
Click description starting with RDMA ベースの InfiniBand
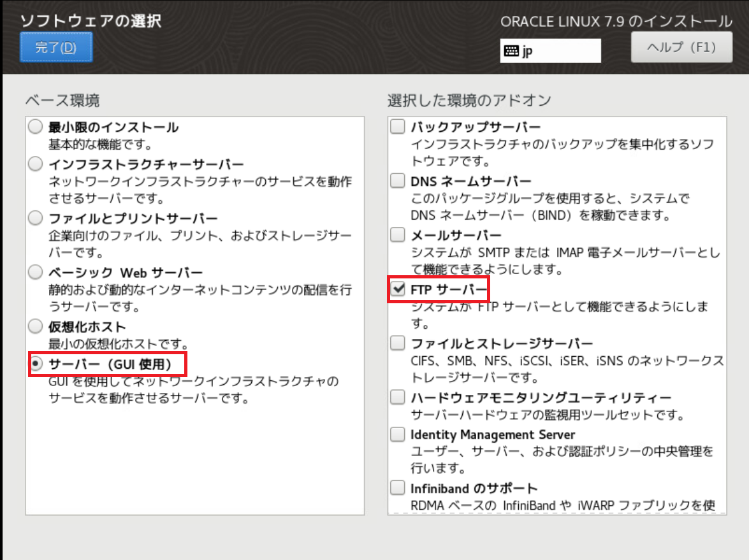pyautogui.click(x=563, y=505)
